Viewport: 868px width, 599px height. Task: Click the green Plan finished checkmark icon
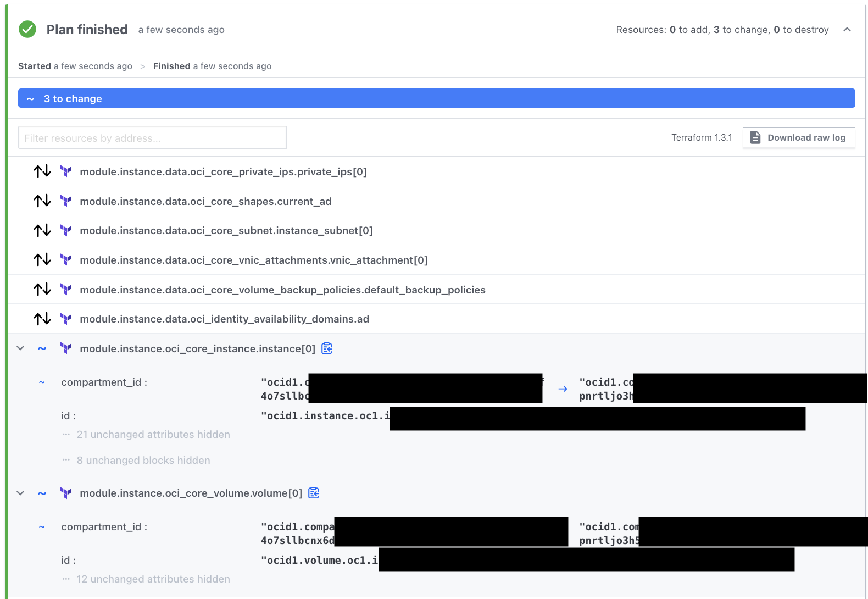pos(27,29)
